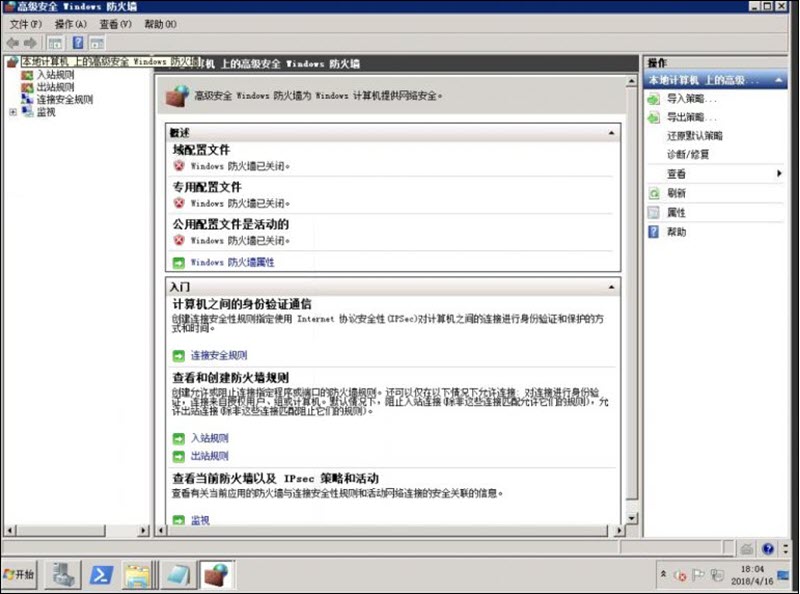Select 出站规则 in the left tree
The width and height of the screenshot is (800, 594).
[55, 87]
